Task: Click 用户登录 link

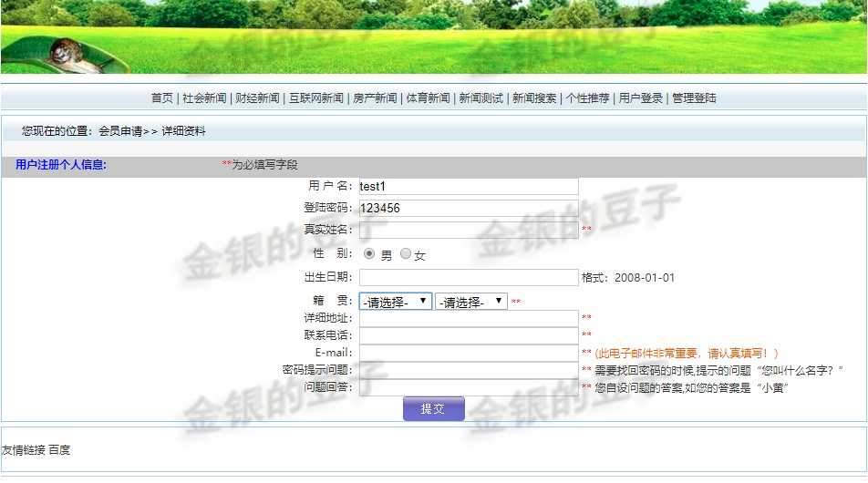Action: click(640, 98)
